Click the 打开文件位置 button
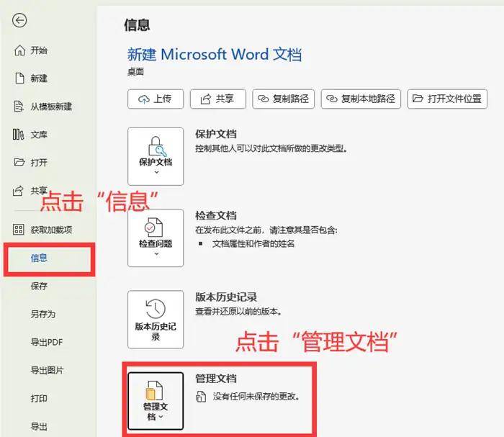 [447, 99]
